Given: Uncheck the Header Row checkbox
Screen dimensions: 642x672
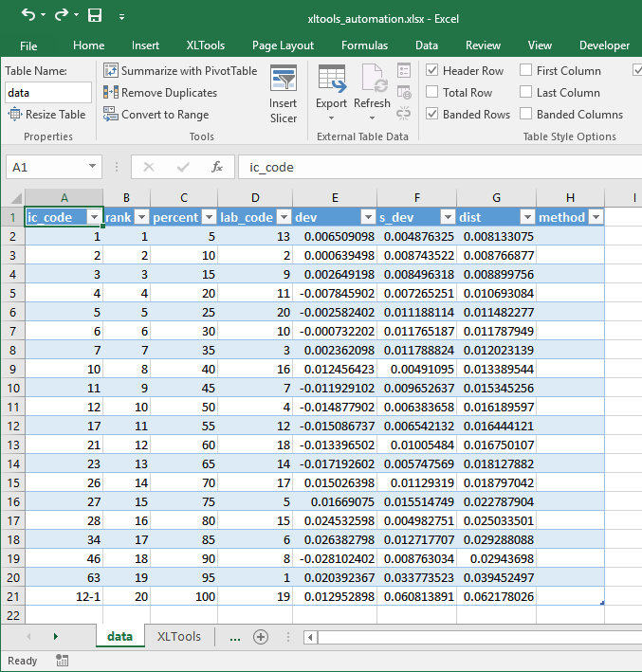Looking at the screenshot, I should (431, 70).
